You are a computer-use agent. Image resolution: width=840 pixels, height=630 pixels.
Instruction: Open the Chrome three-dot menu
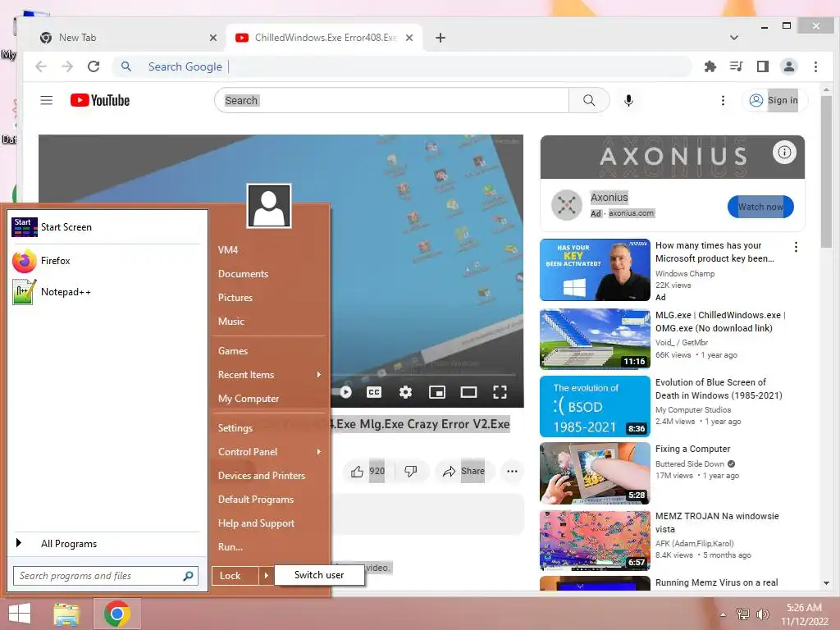click(815, 66)
